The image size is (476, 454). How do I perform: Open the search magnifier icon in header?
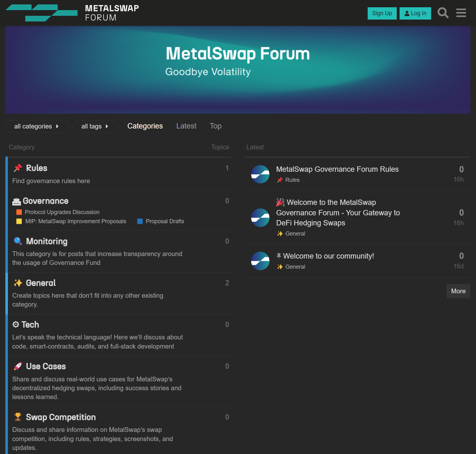[443, 13]
